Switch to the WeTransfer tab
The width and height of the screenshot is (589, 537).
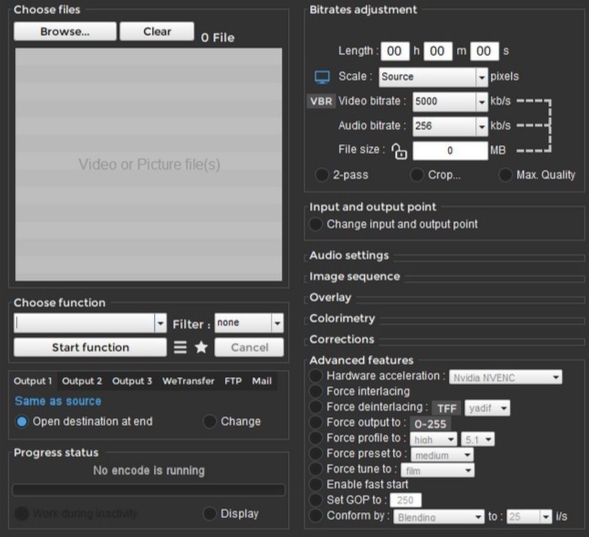pyautogui.click(x=188, y=381)
